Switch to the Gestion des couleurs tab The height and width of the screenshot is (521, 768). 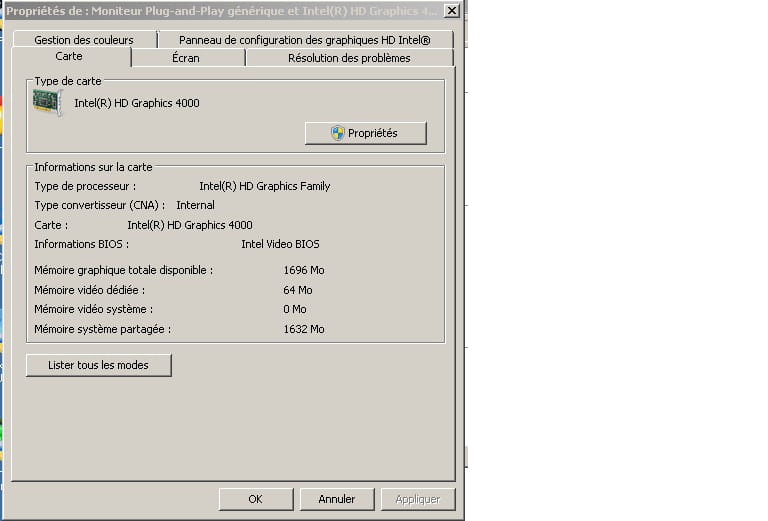[83, 40]
